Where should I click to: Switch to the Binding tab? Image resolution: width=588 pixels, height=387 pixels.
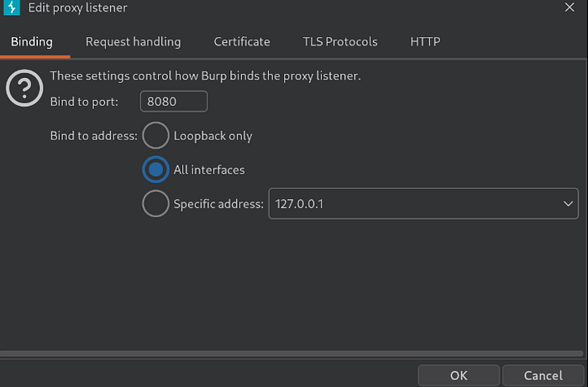click(x=32, y=42)
